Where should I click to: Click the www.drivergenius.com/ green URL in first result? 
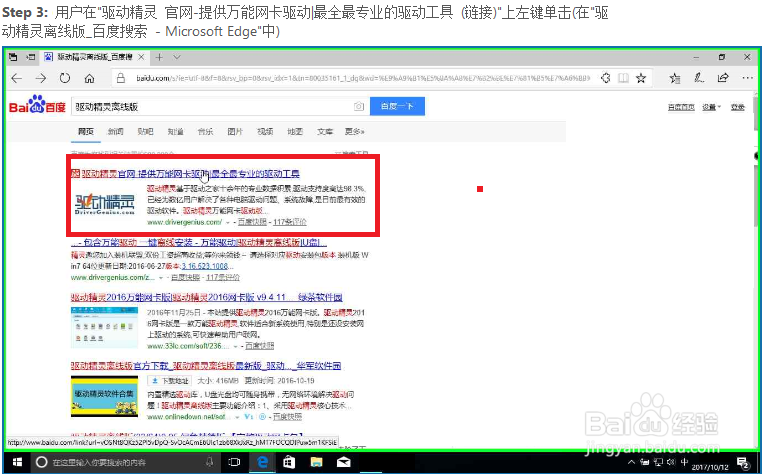click(x=184, y=222)
